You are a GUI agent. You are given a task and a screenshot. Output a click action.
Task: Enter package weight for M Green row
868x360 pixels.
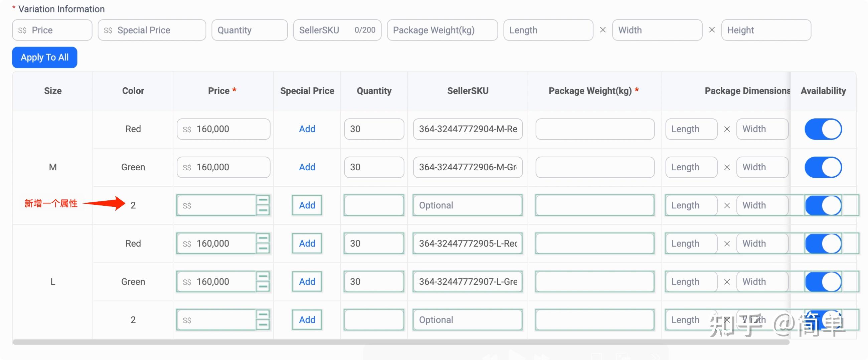595,167
